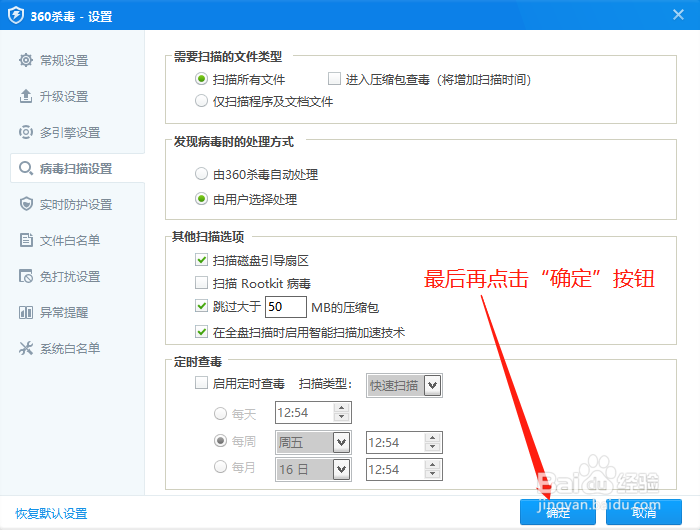
Task: Toggle 在全盘扫描时启用智能扫描加速技术 checkbox
Action: point(201,332)
